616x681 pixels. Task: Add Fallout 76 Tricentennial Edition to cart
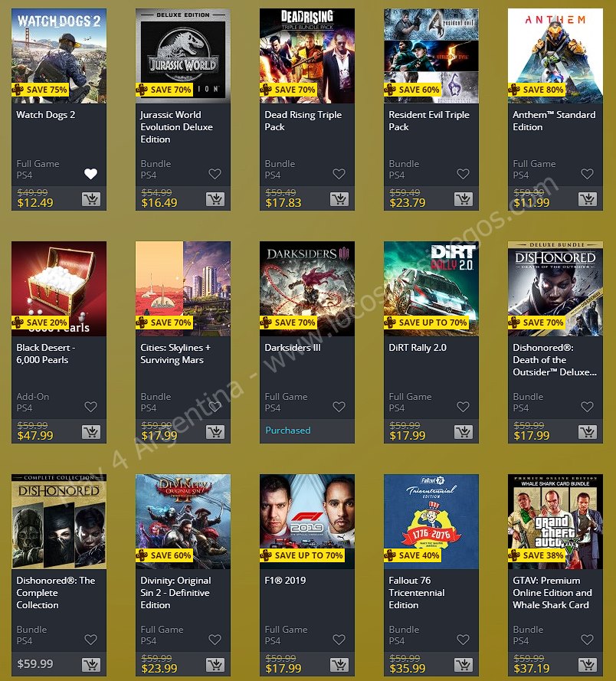[x=464, y=664]
